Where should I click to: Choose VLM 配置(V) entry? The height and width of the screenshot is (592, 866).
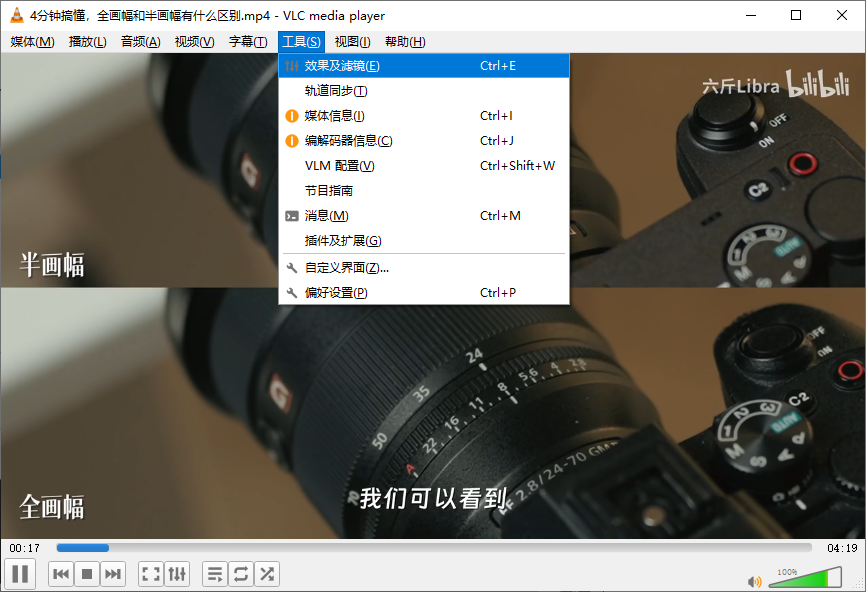424,166
